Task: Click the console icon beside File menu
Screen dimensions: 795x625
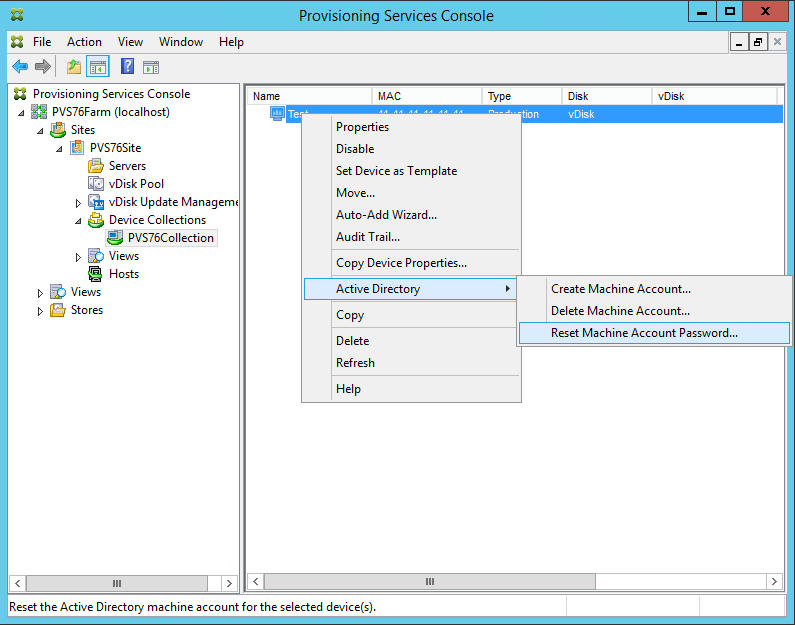Action: 17,42
